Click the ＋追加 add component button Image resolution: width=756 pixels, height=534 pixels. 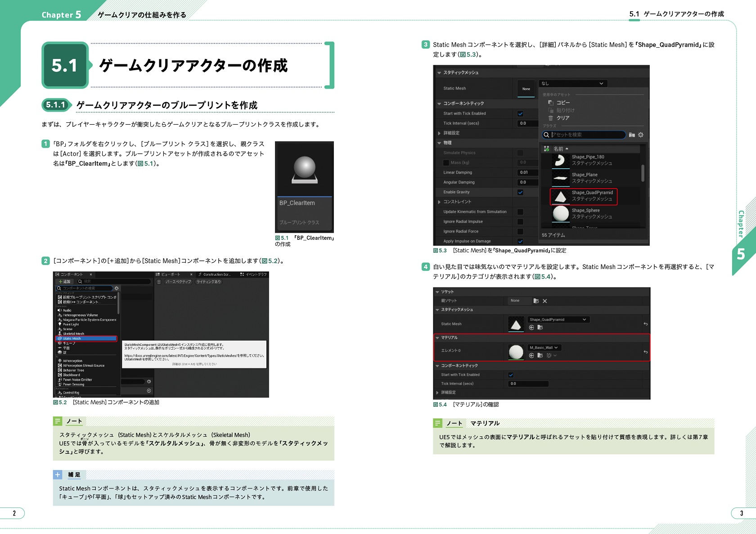[64, 282]
